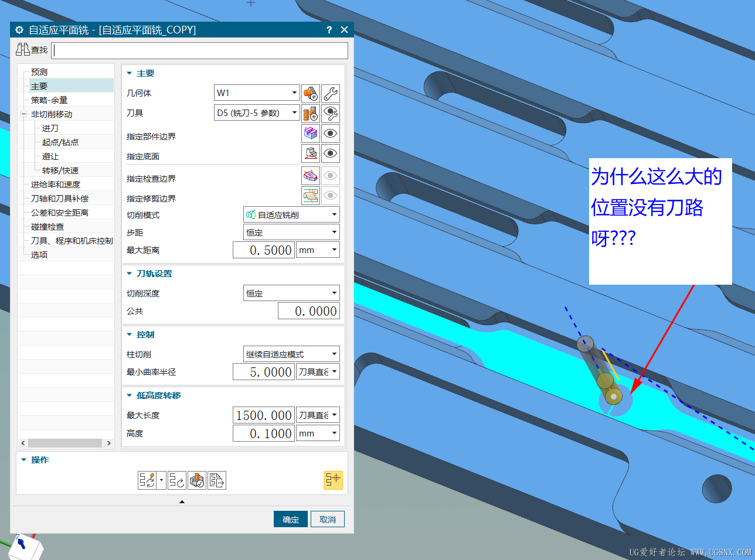Click the 公共 0.0000 value field
The width and height of the screenshot is (755, 560).
tap(309, 311)
